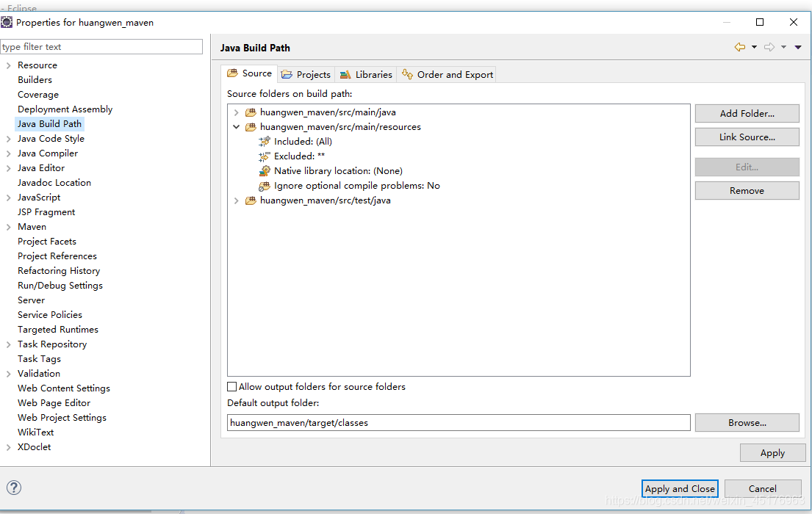Expand the Java Editor category
Image resolution: width=812 pixels, height=514 pixels.
click(8, 168)
